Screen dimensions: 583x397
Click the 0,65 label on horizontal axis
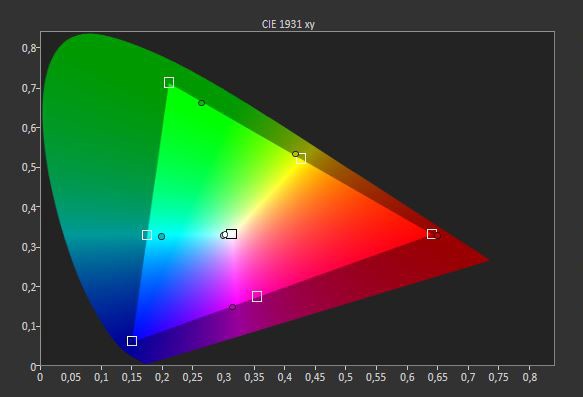coord(437,377)
